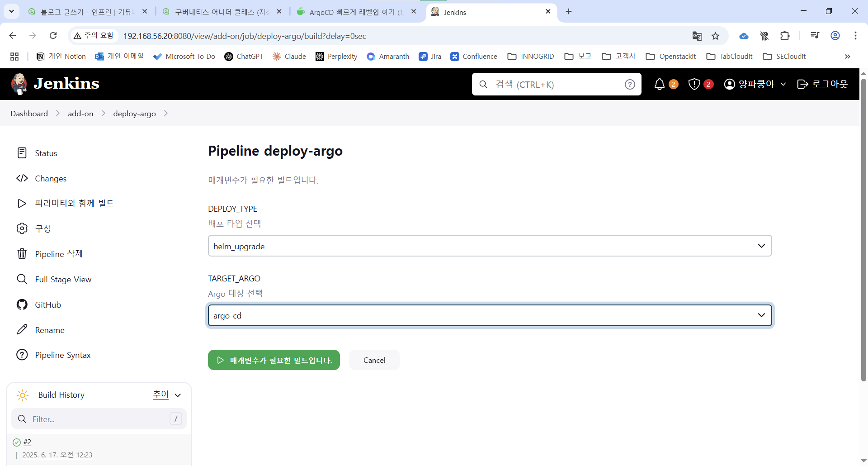
Task: Open the TARGET_ARGO dropdown
Action: click(x=490, y=315)
